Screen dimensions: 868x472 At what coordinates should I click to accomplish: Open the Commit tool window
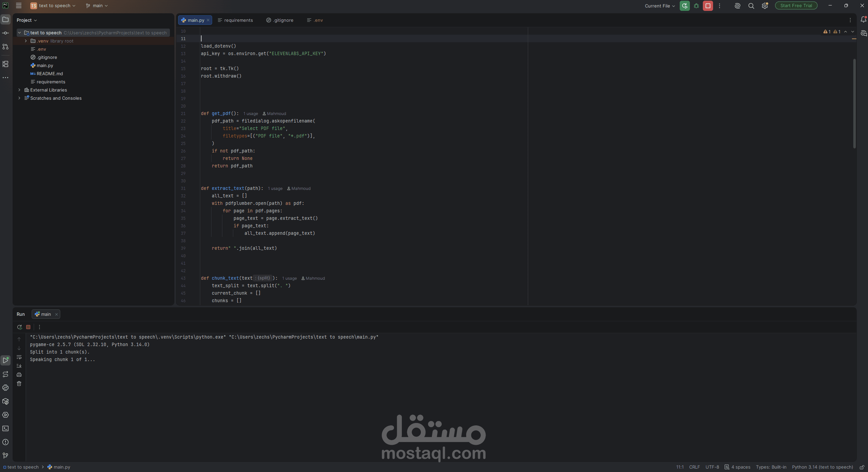[x=5, y=33]
